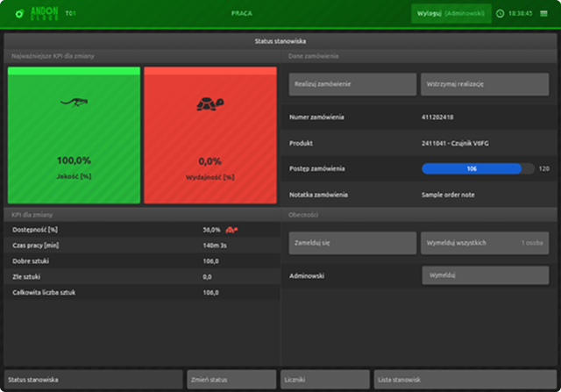Screen dimensions: 561x392
Task: Click the Wyloguj (Adminowski) button
Action: pyautogui.click(x=451, y=14)
